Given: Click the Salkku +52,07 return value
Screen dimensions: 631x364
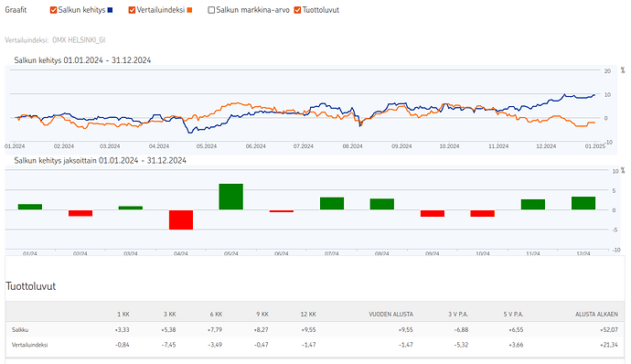Looking at the screenshot, I should point(609,329).
